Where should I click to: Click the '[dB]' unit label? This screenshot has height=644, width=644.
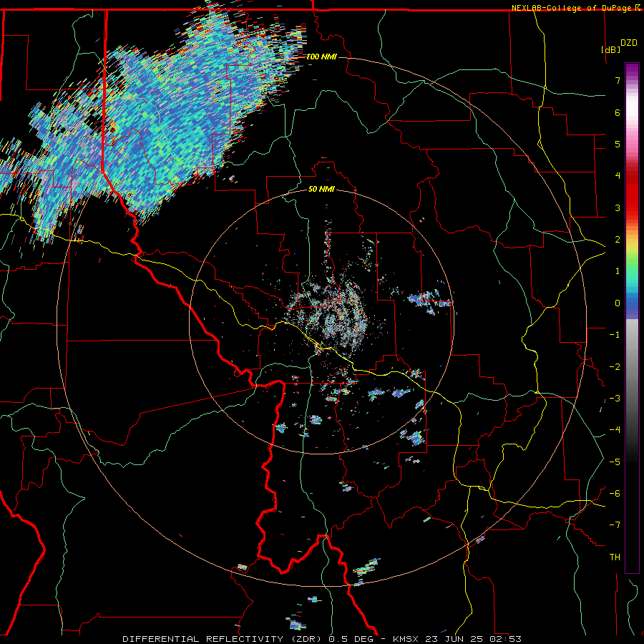pyautogui.click(x=611, y=49)
